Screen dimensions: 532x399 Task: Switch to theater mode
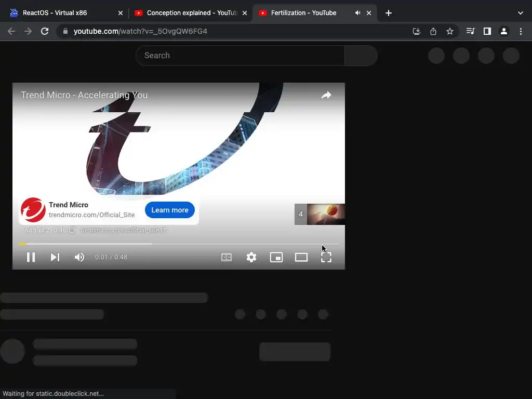pos(301,257)
